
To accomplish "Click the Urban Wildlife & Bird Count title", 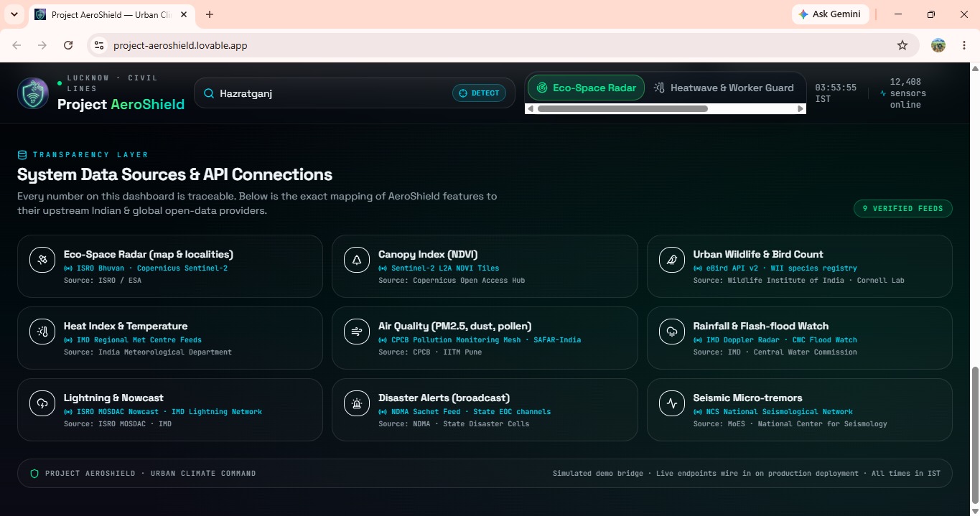I will point(758,254).
